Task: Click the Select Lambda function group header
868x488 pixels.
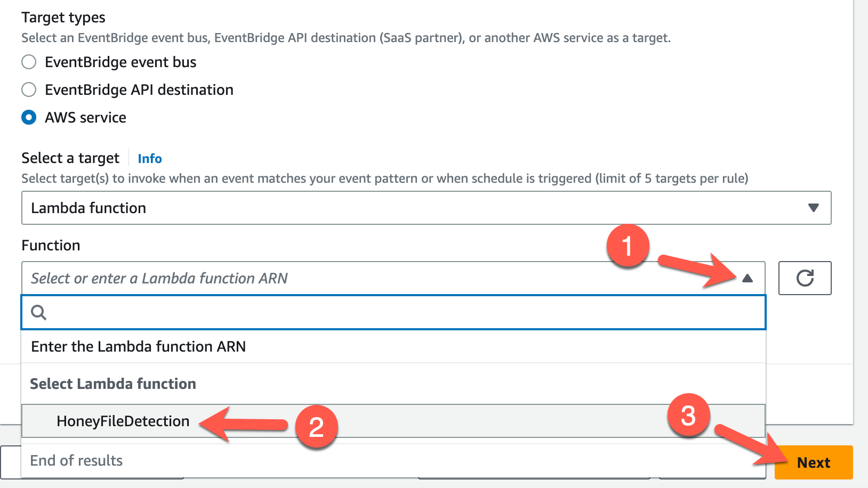Action: click(113, 384)
